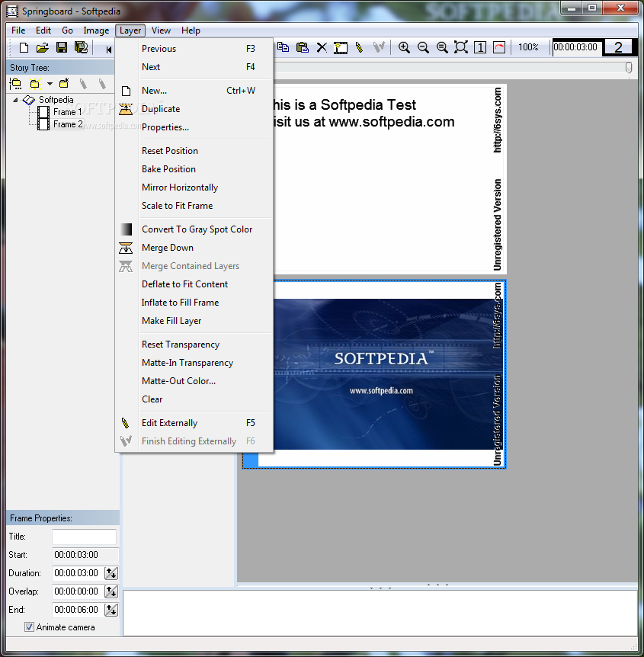Click the Zoom In magnifier icon
The height and width of the screenshot is (657, 644).
click(x=404, y=47)
